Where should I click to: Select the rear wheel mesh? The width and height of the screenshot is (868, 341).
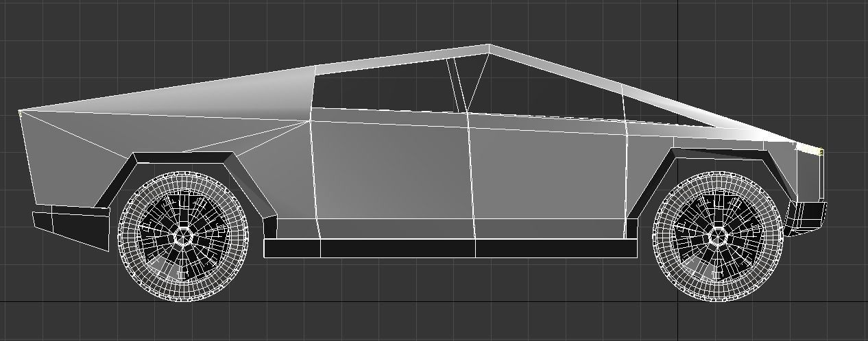click(x=183, y=236)
